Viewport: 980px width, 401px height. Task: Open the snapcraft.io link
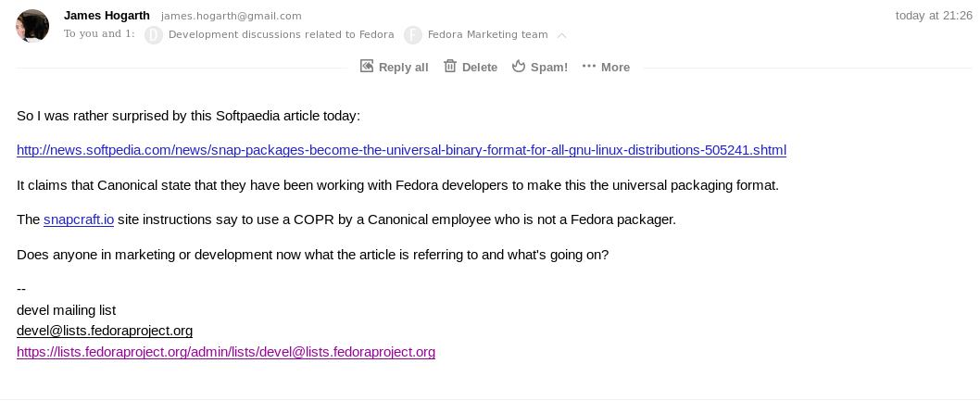[79, 219]
